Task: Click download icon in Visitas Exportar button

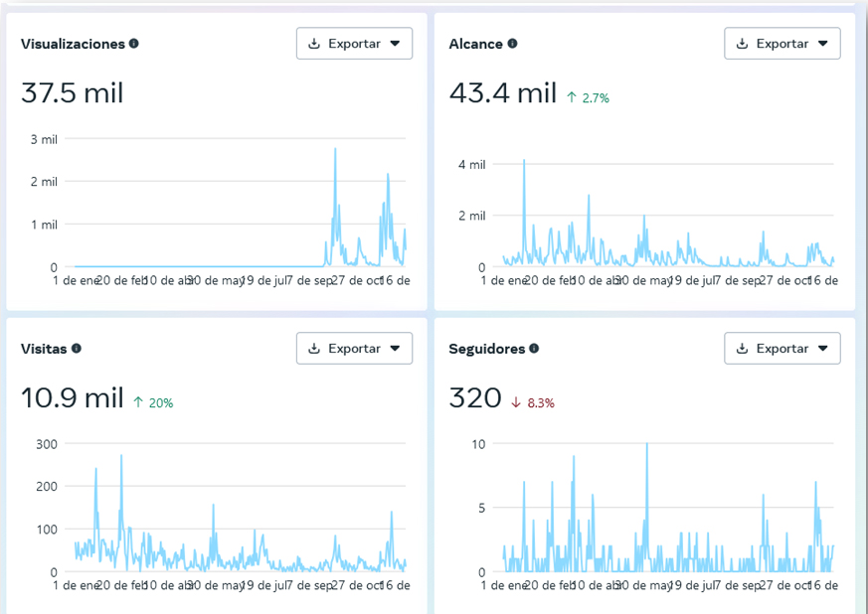Action: pyautogui.click(x=314, y=348)
